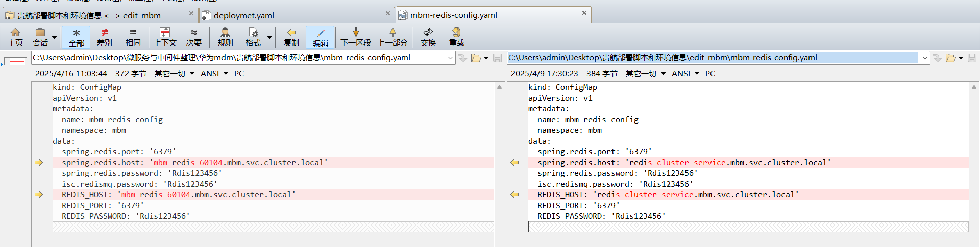
Task: Click the left pane browse folder icon
Action: pos(476,58)
